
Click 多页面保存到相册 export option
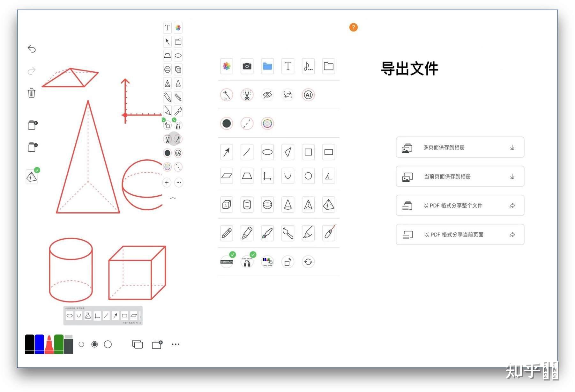click(x=460, y=147)
